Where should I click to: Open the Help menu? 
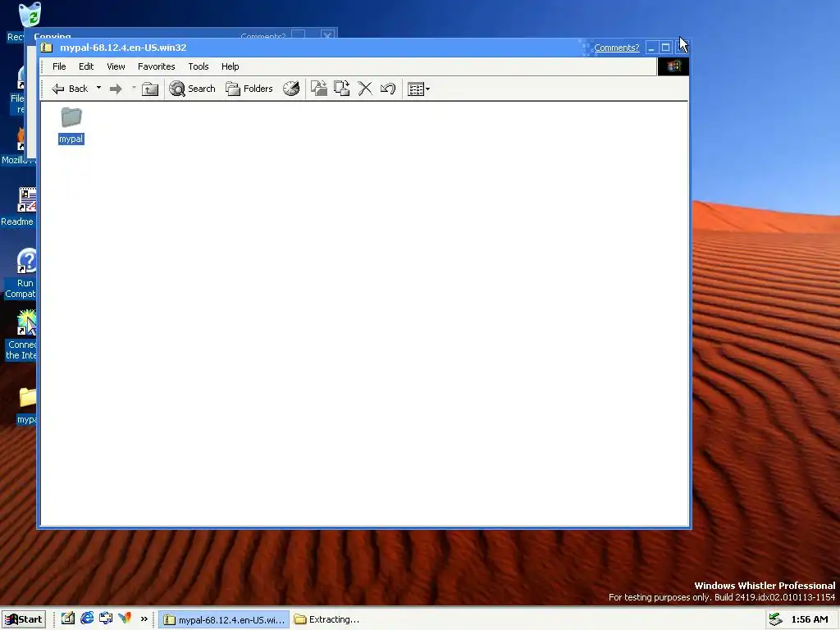tap(231, 66)
